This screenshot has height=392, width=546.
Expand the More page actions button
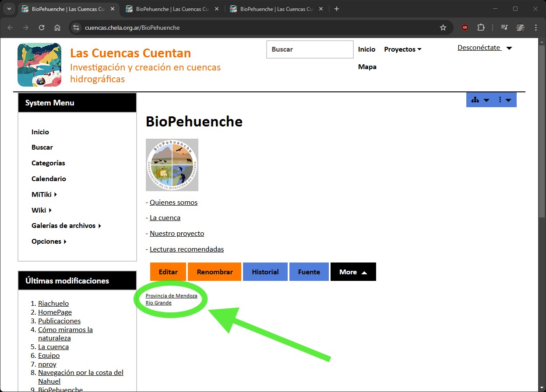(x=353, y=272)
